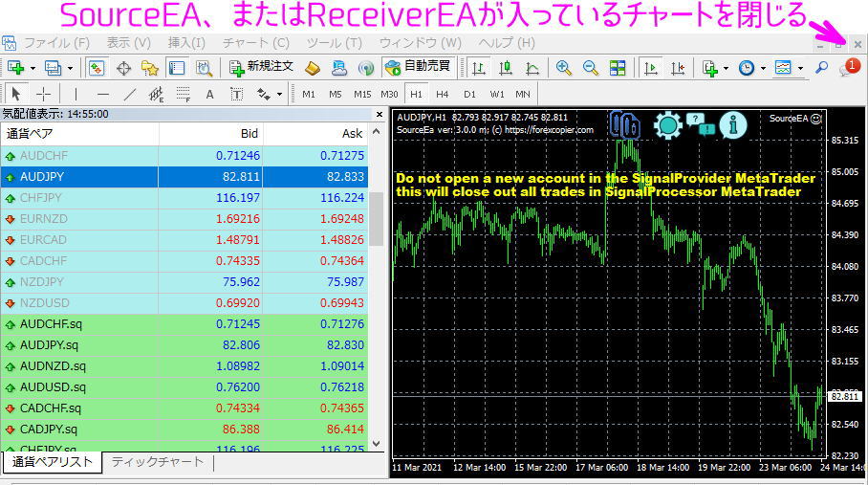Select the text label tool marked A
The image size is (868, 485).
pyautogui.click(x=209, y=94)
